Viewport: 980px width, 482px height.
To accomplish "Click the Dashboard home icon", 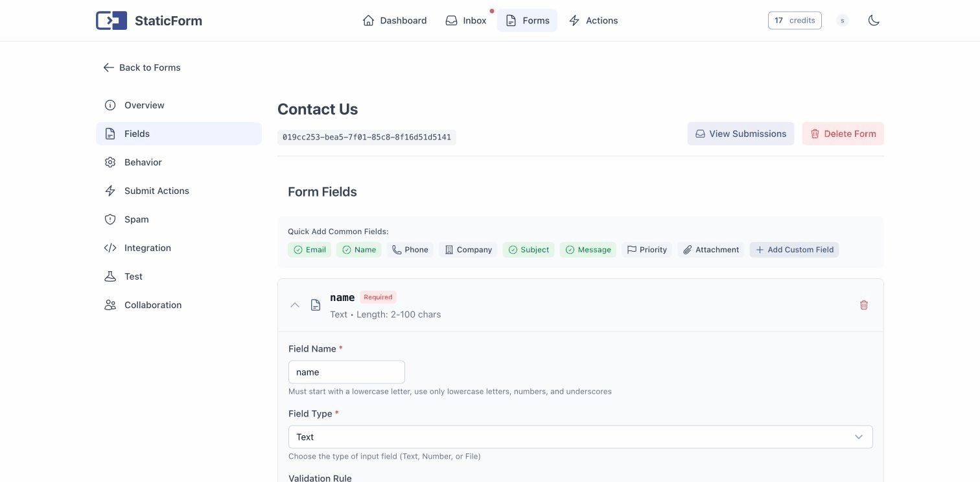I will coord(369,20).
